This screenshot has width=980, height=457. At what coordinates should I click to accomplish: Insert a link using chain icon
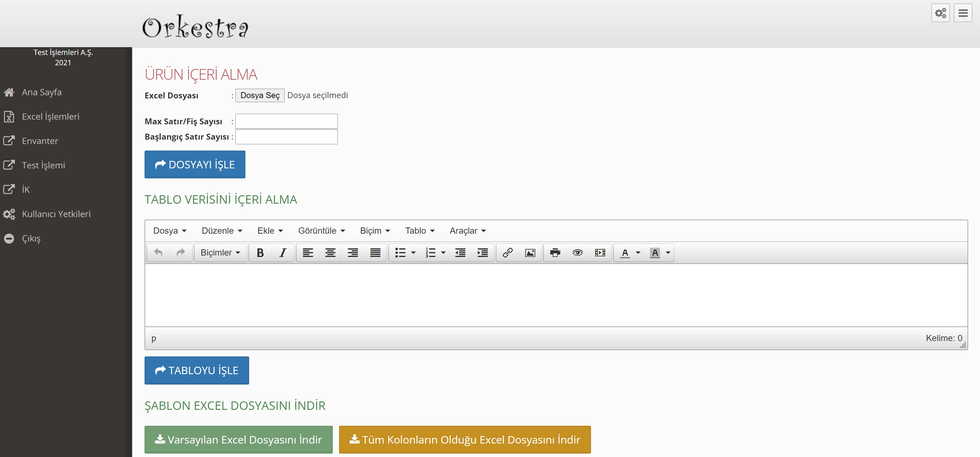[x=508, y=253]
